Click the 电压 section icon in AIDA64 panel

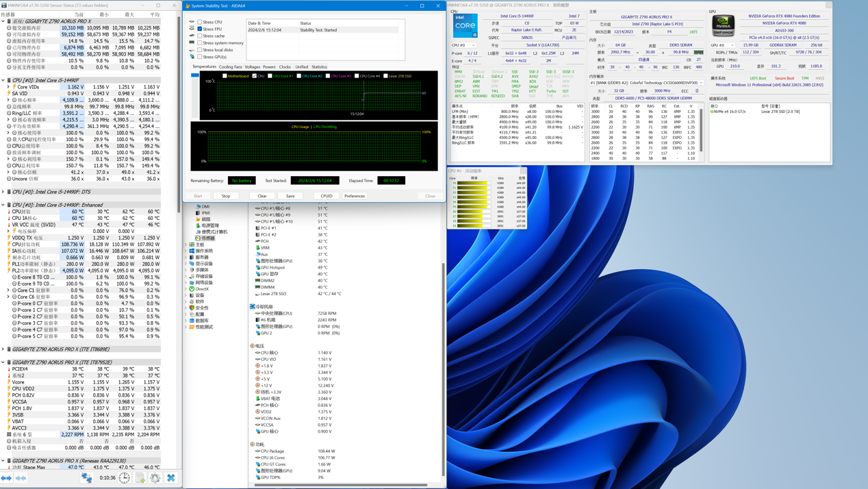coord(253,346)
